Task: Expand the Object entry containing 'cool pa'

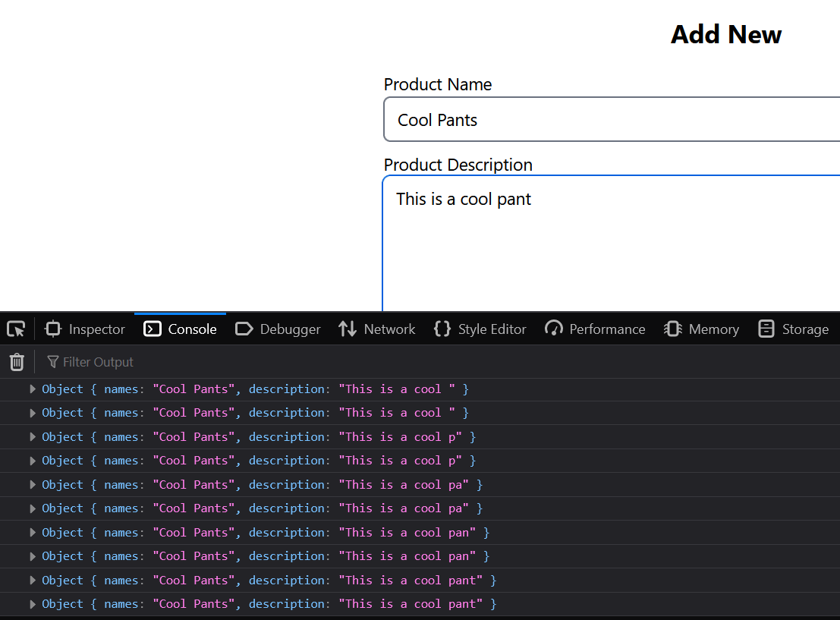Action: [x=32, y=484]
